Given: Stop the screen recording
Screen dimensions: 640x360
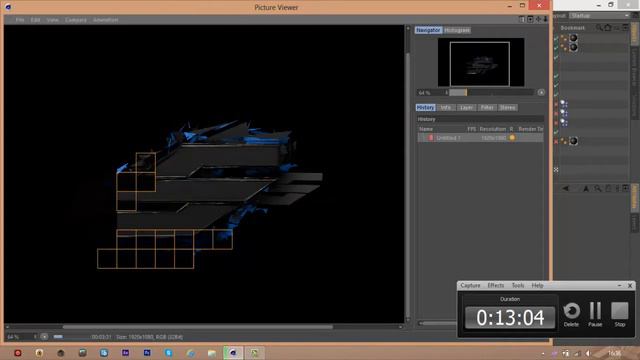Looking at the screenshot, I should [x=620, y=314].
